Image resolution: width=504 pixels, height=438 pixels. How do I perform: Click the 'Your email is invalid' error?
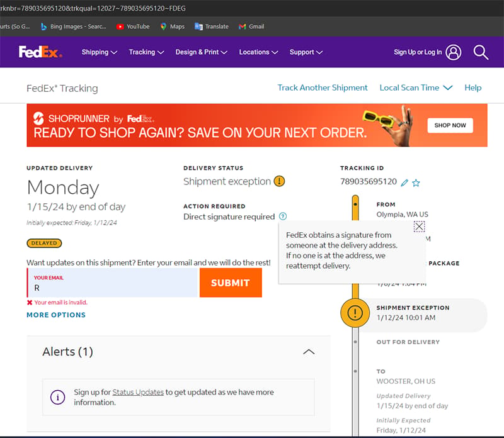pos(60,302)
